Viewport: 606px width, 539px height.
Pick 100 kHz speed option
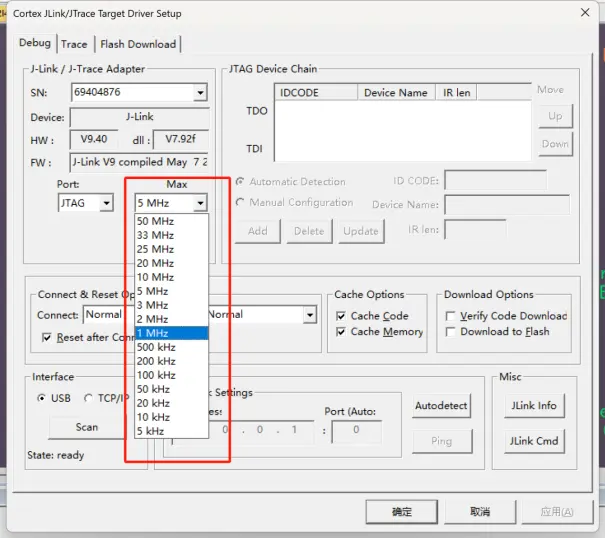[171, 375]
